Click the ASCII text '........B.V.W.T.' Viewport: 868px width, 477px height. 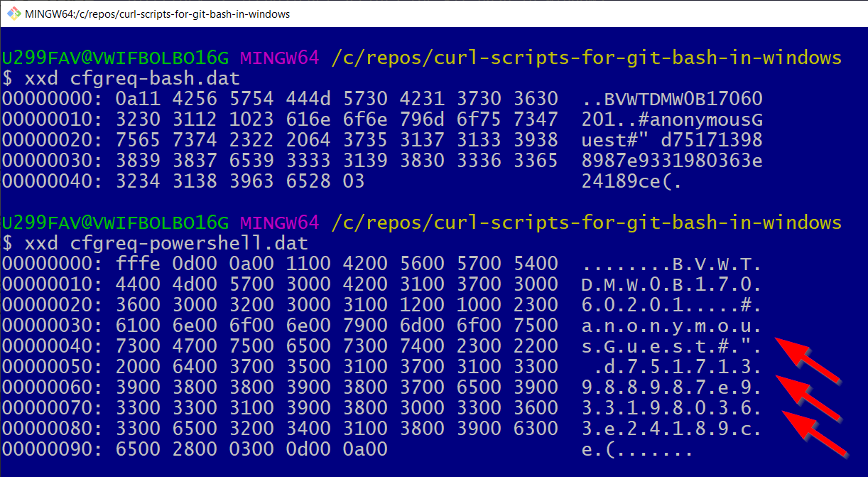pyautogui.click(x=672, y=266)
